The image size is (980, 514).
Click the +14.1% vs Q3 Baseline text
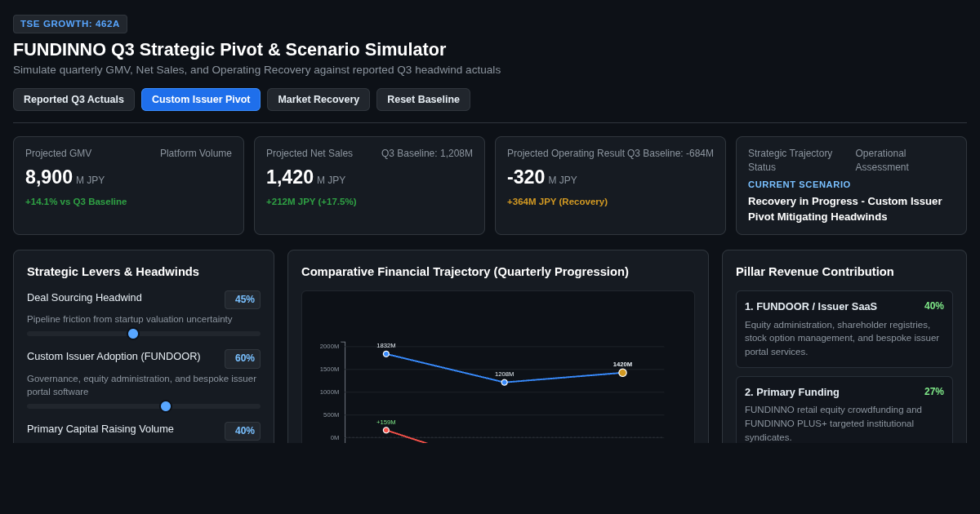point(76,202)
